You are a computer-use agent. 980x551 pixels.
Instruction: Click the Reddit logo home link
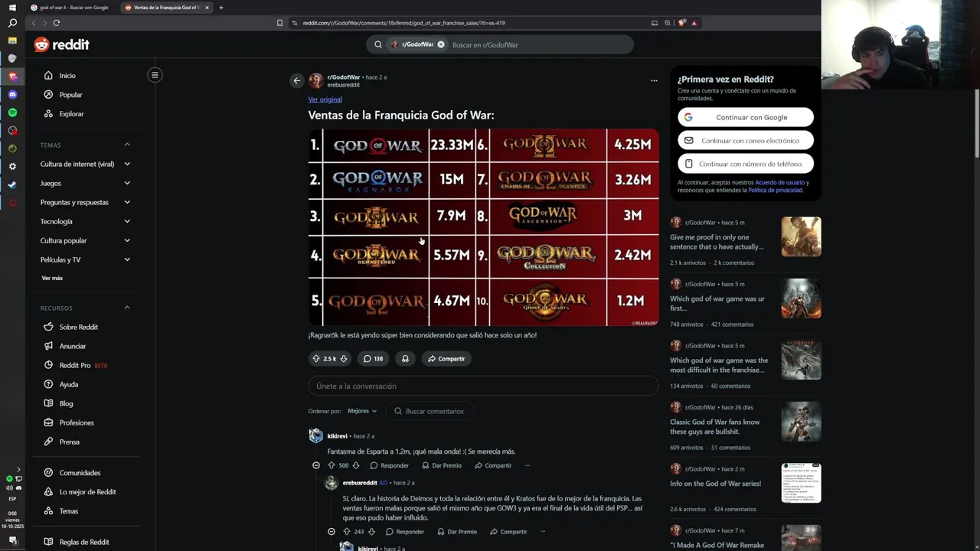[x=61, y=44]
